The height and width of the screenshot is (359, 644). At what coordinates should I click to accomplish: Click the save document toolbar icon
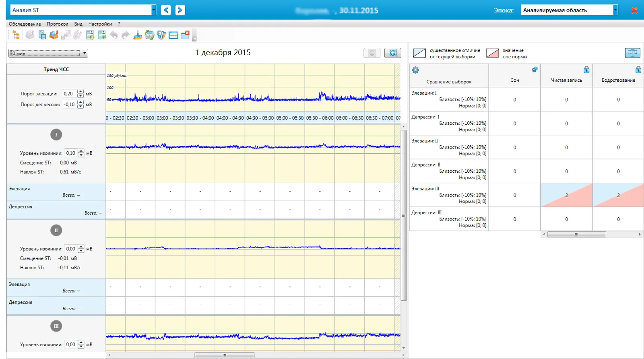pyautogui.click(x=42, y=35)
